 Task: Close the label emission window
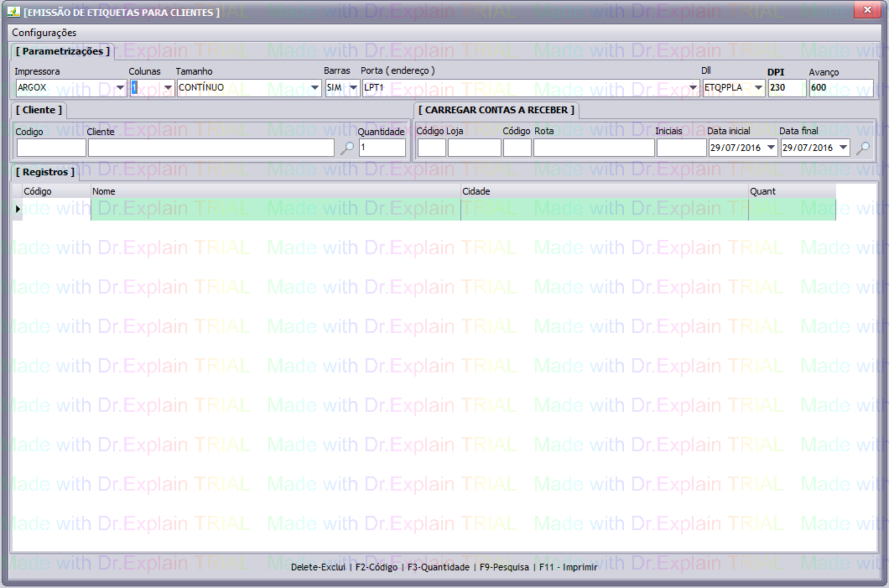pos(866,9)
